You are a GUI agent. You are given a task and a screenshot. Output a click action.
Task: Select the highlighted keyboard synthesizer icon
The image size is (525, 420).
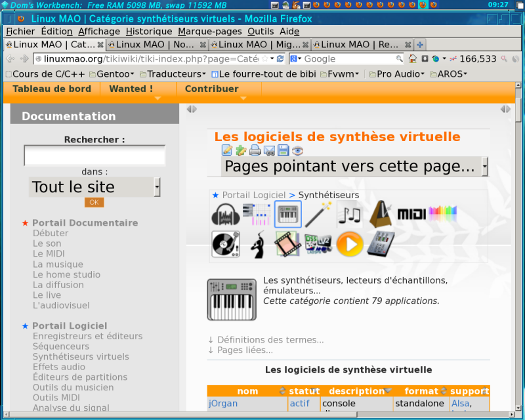(x=287, y=215)
